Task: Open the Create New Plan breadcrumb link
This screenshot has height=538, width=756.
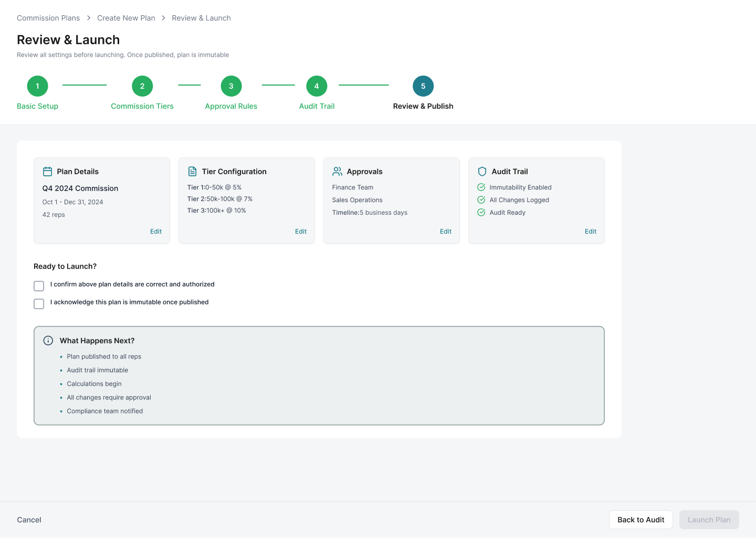Action: (x=126, y=18)
